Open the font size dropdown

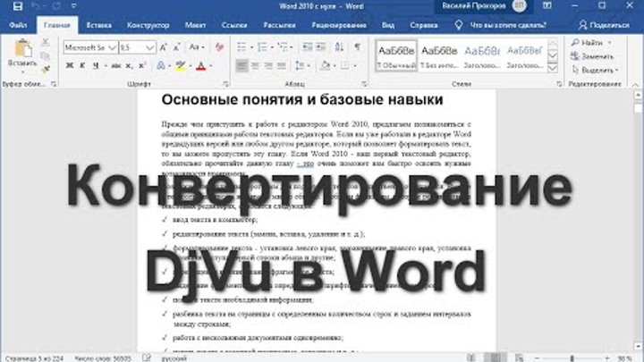[150, 47]
